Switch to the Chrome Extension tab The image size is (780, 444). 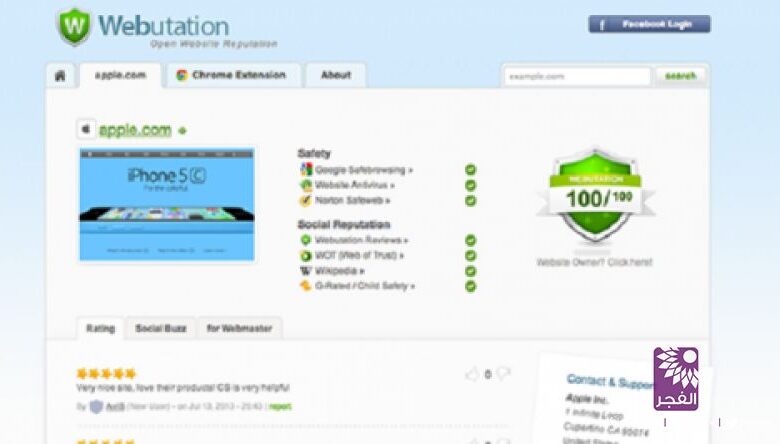pos(231,75)
